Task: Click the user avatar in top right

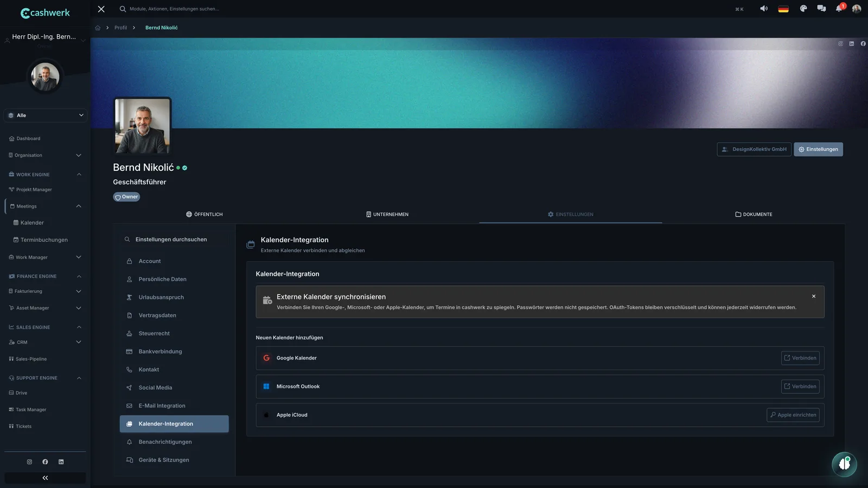Action: tap(857, 9)
